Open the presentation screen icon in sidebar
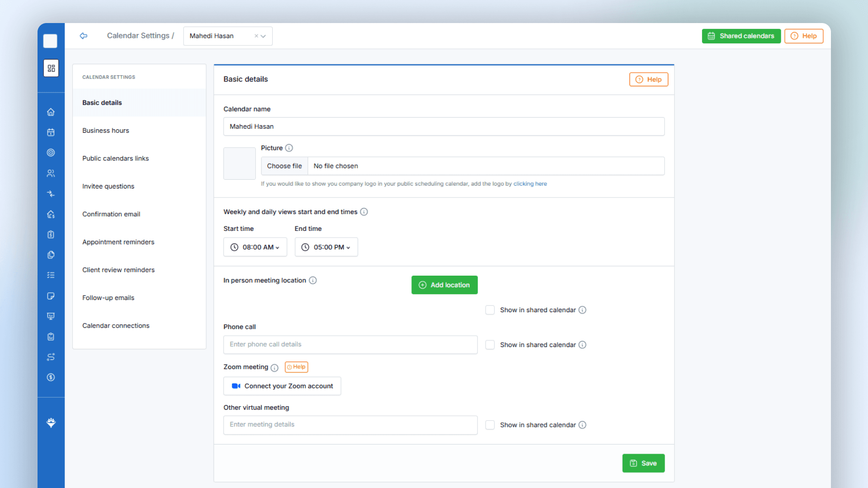The width and height of the screenshot is (868, 488). tap(51, 316)
